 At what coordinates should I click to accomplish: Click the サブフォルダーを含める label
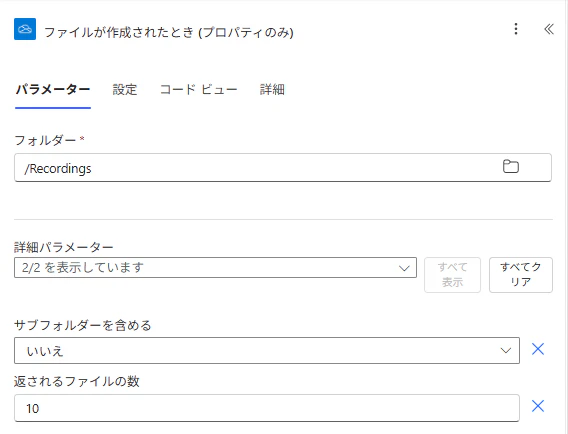coord(83,325)
